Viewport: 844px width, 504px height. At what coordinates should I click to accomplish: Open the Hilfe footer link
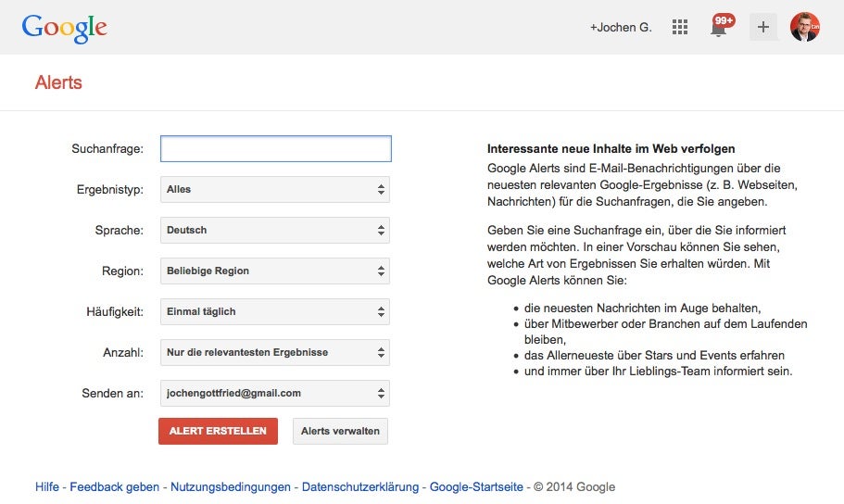[x=47, y=486]
